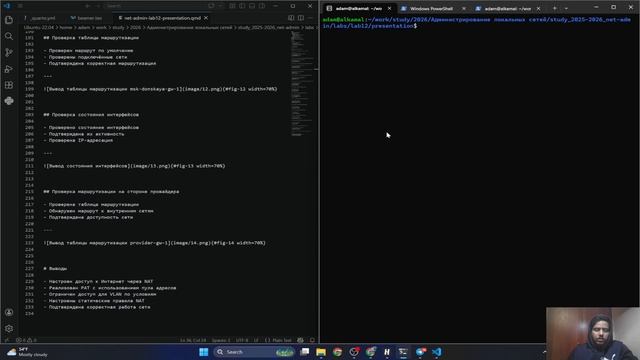Click the image/14.png provider-gw-1 line
The height and width of the screenshot is (360, 640).
click(154, 243)
